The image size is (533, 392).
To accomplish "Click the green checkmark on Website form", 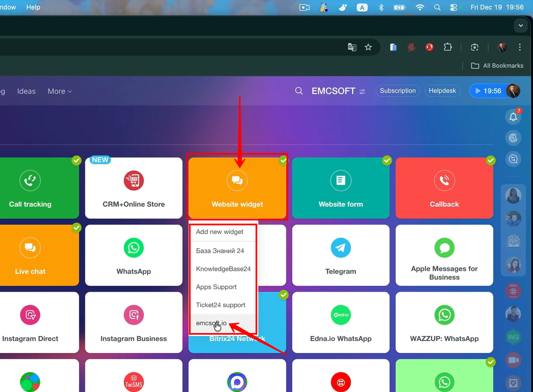I will 387,160.
